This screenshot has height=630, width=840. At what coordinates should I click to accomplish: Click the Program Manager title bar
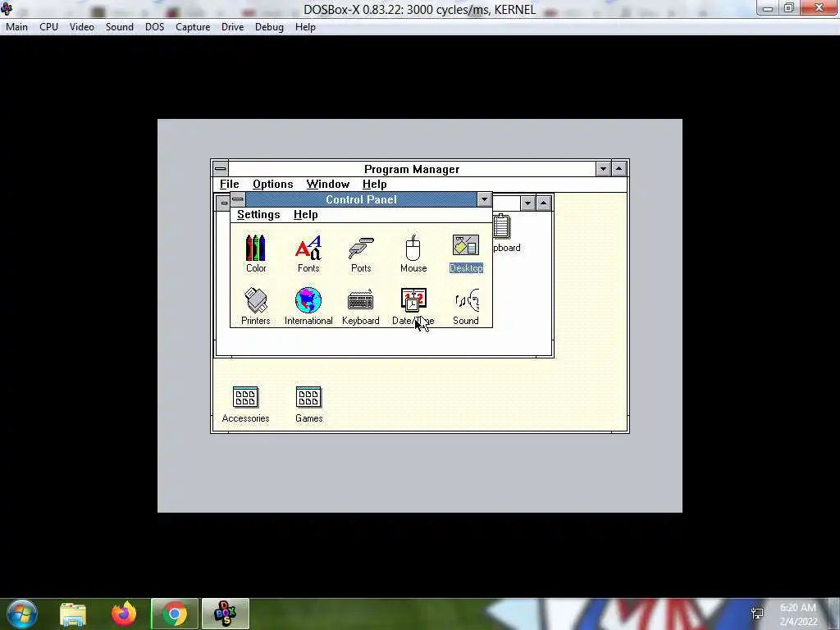click(412, 169)
